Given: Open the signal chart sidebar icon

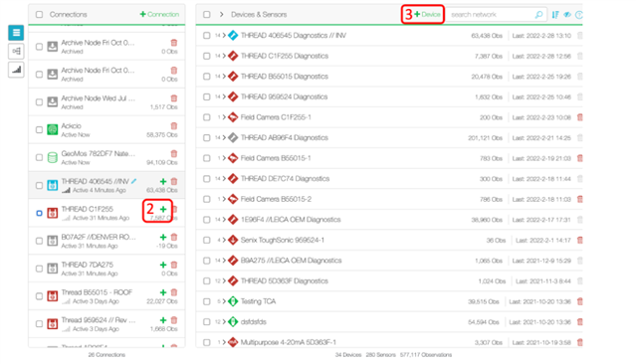Looking at the screenshot, I should 16,70.
